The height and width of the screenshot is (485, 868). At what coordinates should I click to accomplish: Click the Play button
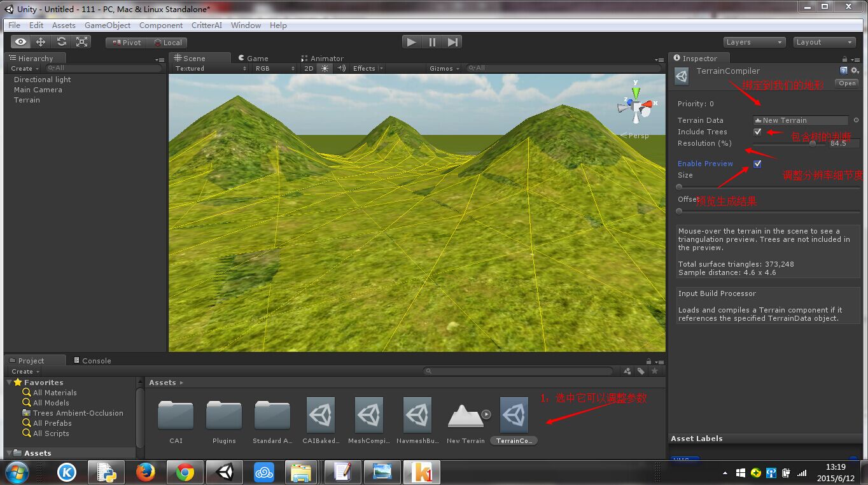(x=412, y=42)
